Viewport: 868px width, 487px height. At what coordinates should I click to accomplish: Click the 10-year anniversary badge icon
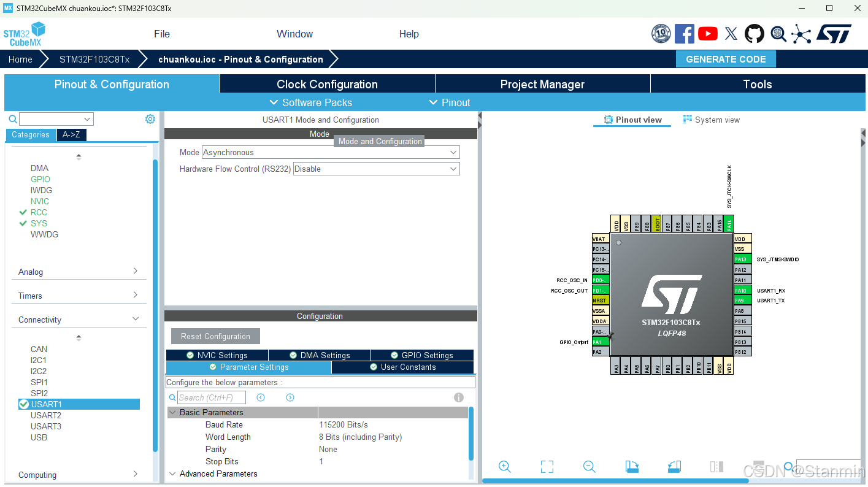coord(661,34)
